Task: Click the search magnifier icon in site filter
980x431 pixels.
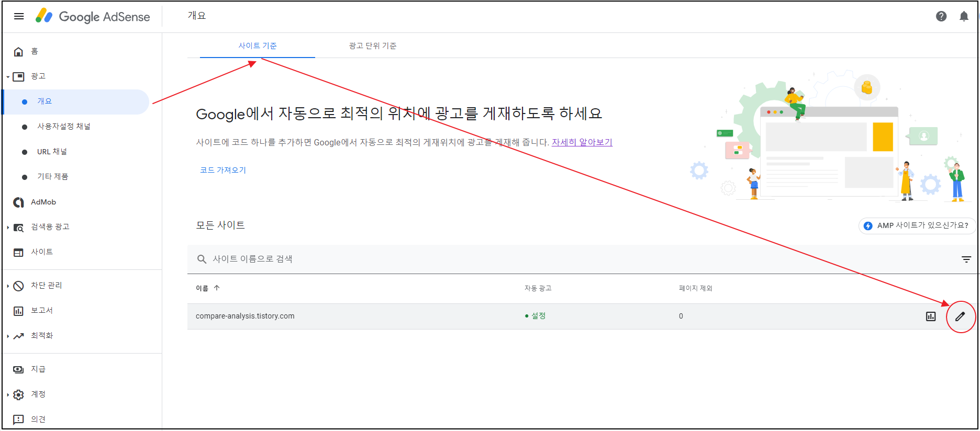Action: [x=202, y=259]
